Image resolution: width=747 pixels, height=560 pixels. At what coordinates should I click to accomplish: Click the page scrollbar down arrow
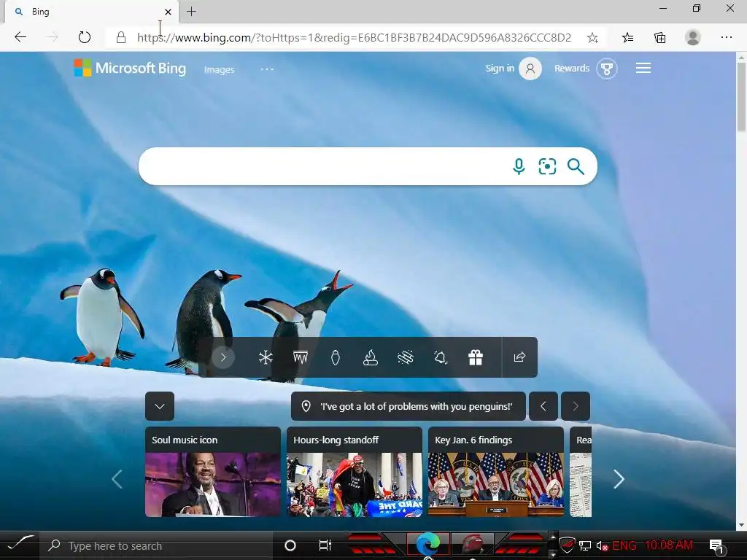tap(741, 525)
